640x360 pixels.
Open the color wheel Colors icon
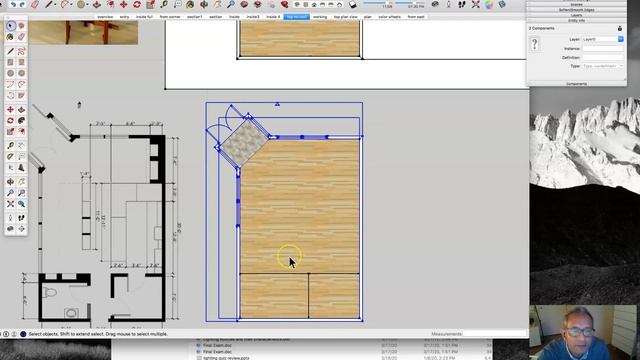pos(489,4)
